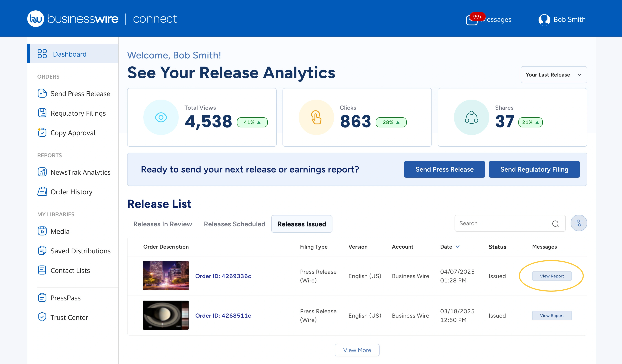Screen dimensions: 622x364
Task: Click the 21% shares increase badge
Action: point(530,122)
